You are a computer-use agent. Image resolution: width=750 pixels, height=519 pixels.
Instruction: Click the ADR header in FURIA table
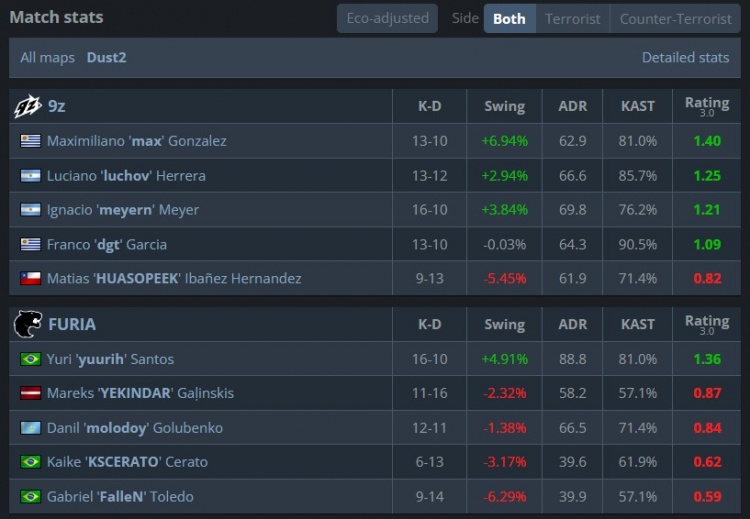coord(573,324)
